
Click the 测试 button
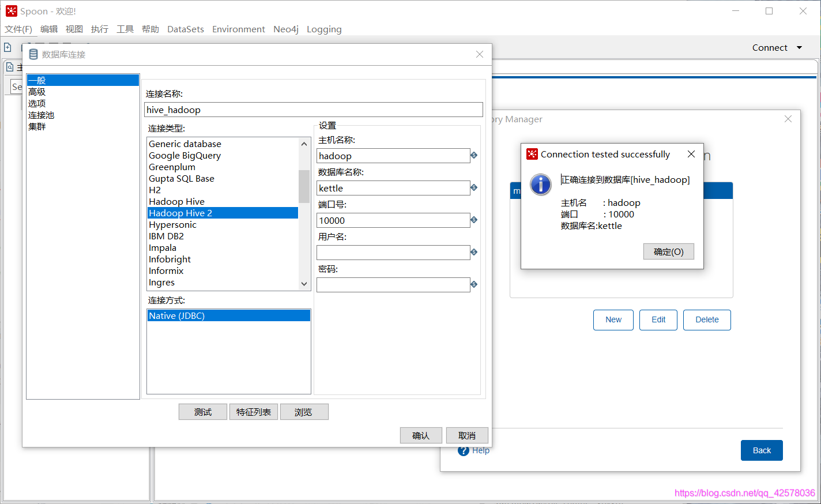(x=203, y=412)
